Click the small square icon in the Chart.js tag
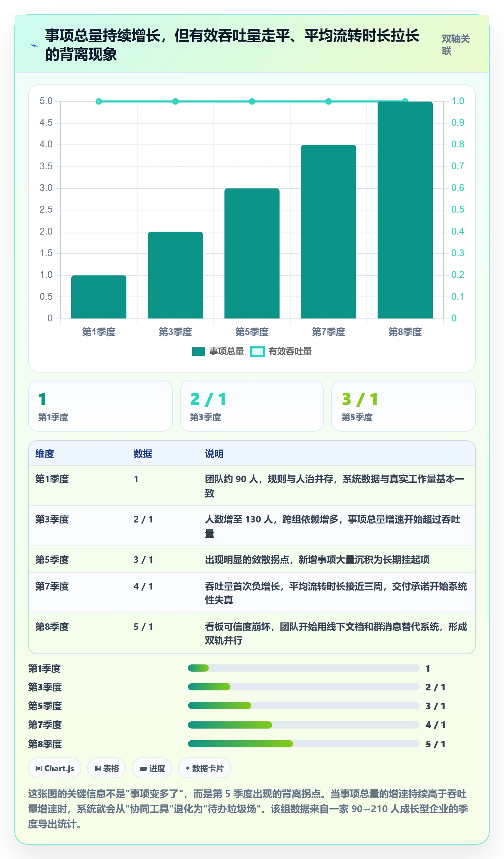 (x=39, y=768)
